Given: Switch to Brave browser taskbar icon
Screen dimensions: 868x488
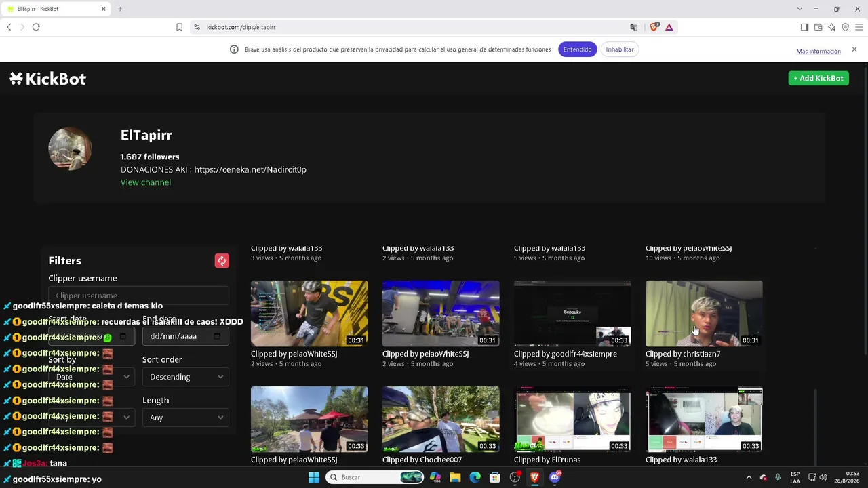Looking at the screenshot, I should click(535, 477).
